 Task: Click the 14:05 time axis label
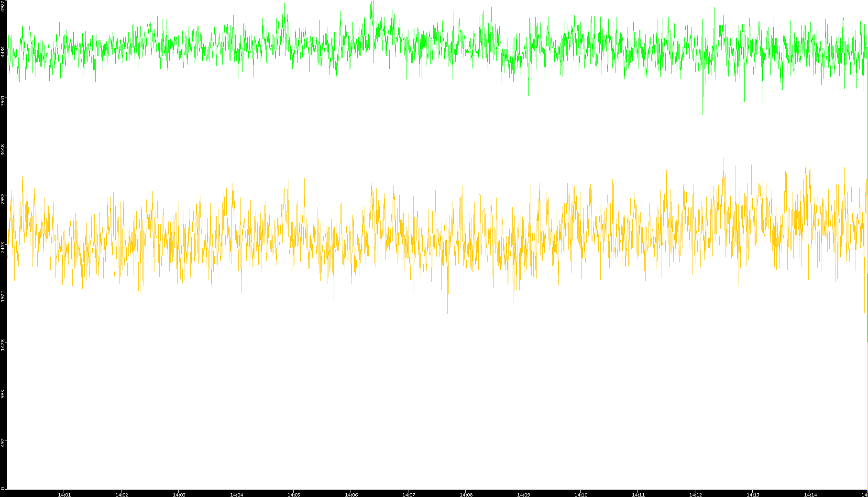294,495
